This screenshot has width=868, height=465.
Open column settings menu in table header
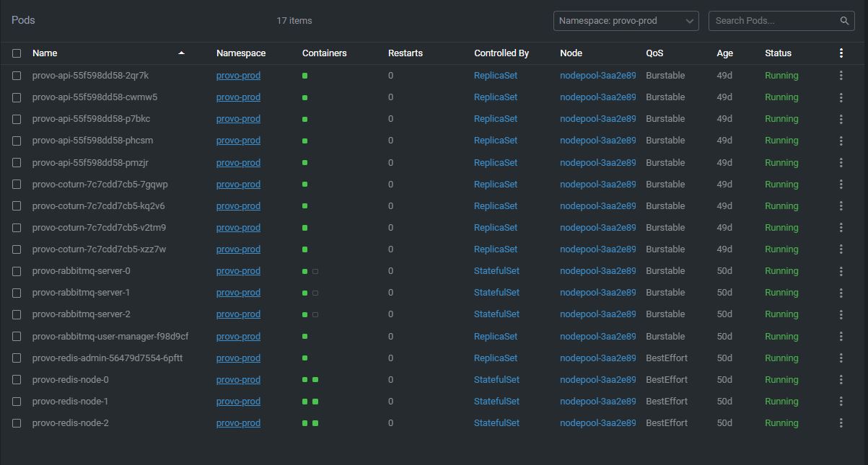(x=841, y=53)
